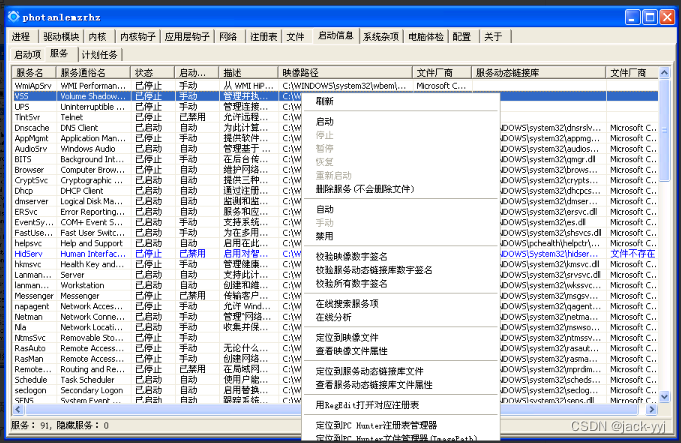This screenshot has height=443, width=681.
Task: Open the 进程 tab
Action: [x=21, y=37]
